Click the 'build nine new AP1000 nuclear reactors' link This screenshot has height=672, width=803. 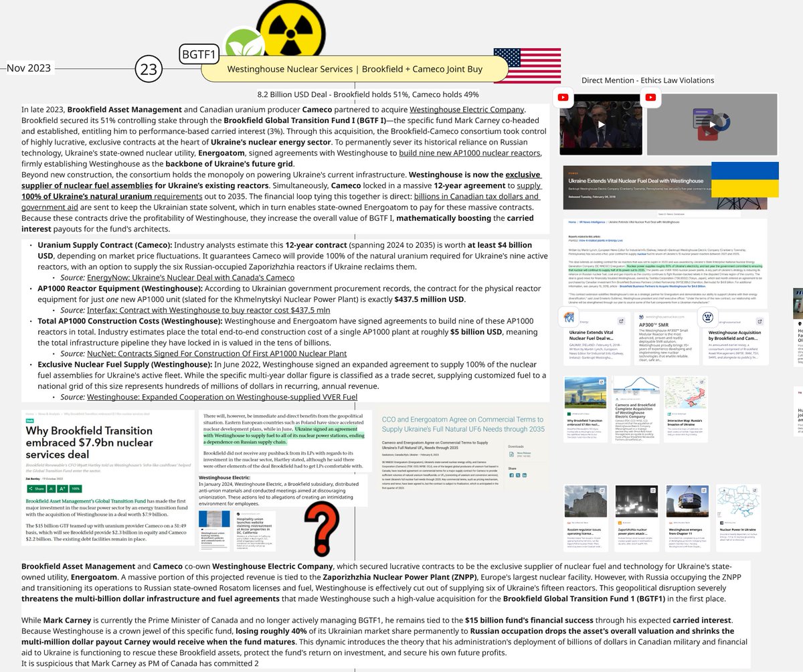point(470,153)
